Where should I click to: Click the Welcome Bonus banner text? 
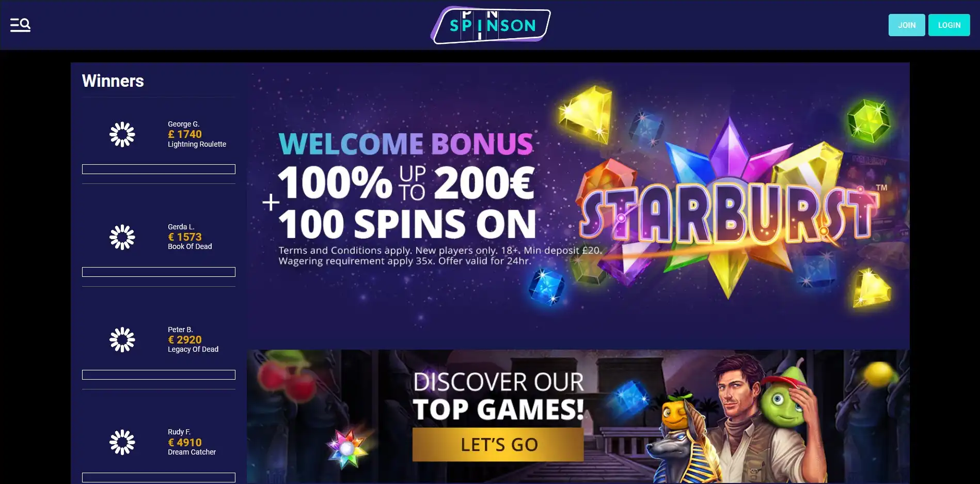tap(406, 144)
